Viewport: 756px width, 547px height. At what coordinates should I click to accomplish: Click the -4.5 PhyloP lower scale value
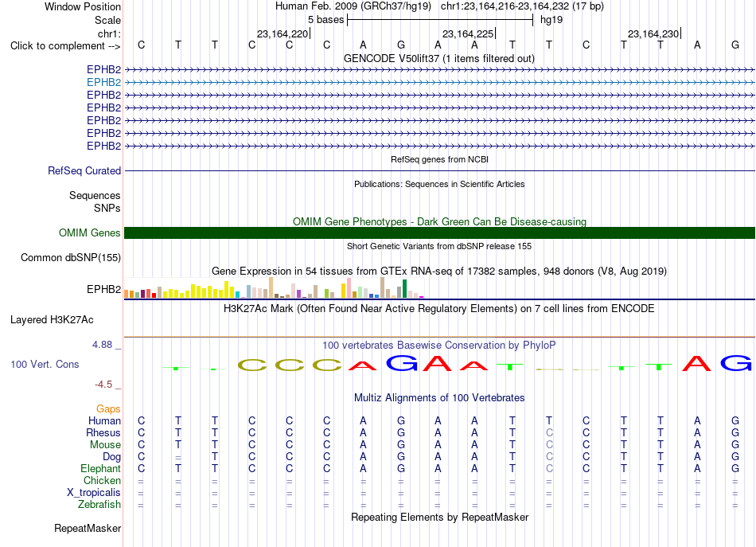pyautogui.click(x=103, y=385)
